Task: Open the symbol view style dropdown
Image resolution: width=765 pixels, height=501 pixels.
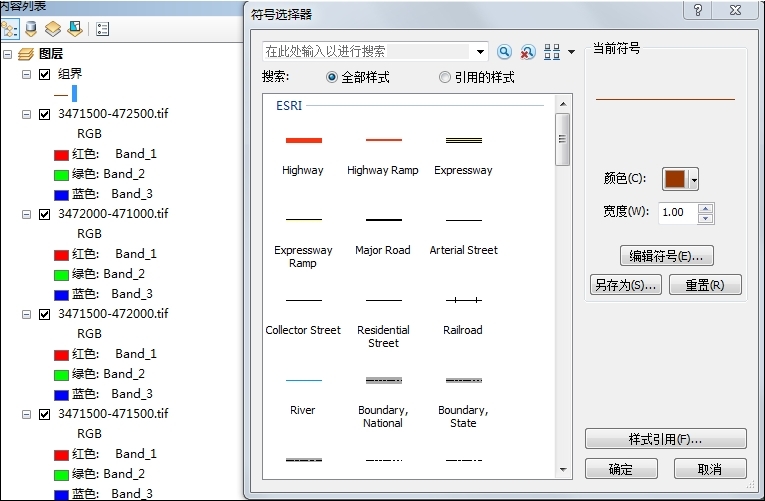Action: point(571,52)
